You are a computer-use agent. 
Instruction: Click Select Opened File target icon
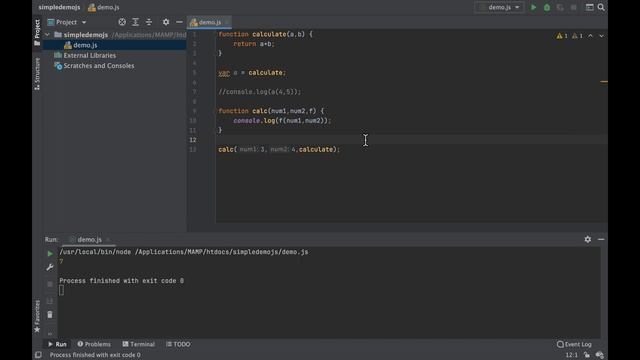122,22
